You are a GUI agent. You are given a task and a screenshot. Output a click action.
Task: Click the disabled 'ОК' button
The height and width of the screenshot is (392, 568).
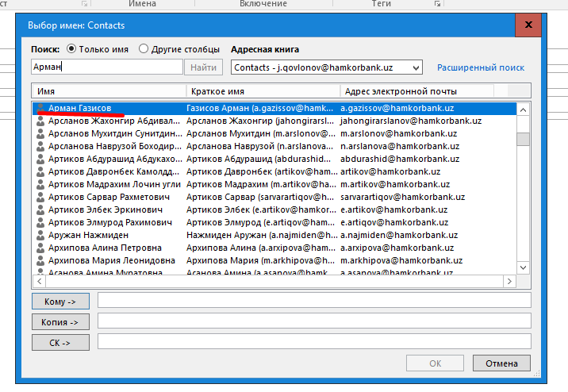point(435,363)
